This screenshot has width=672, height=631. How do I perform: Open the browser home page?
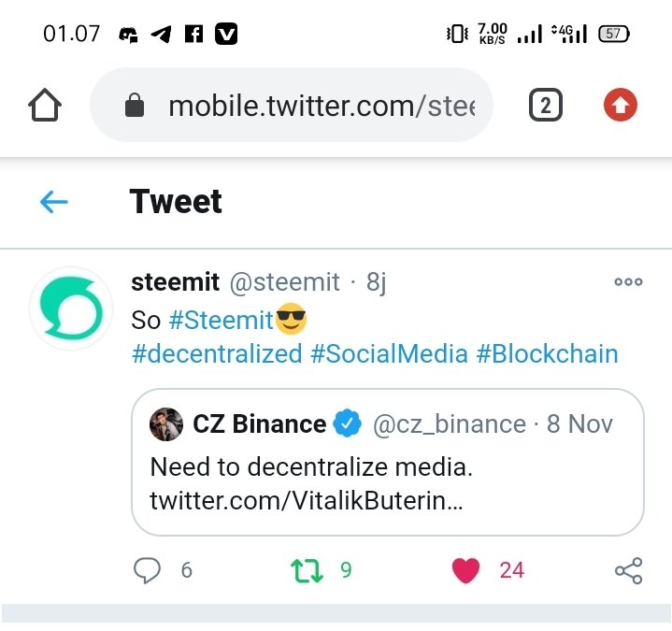tap(45, 106)
